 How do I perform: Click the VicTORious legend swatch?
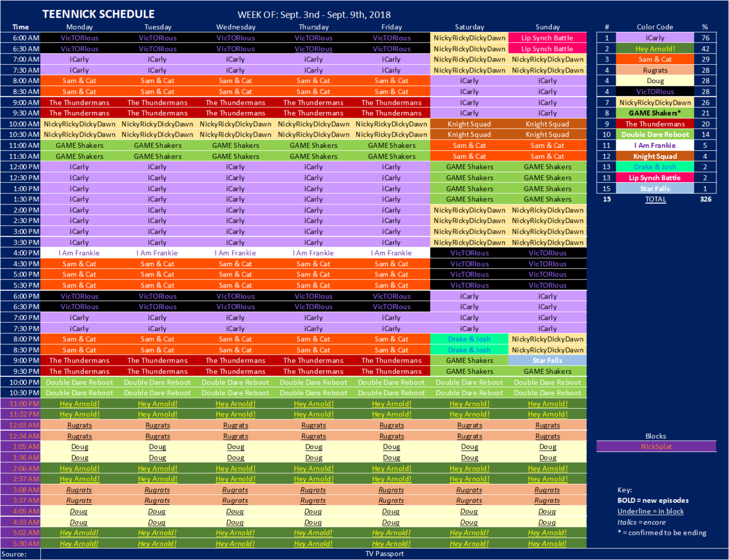pos(655,92)
